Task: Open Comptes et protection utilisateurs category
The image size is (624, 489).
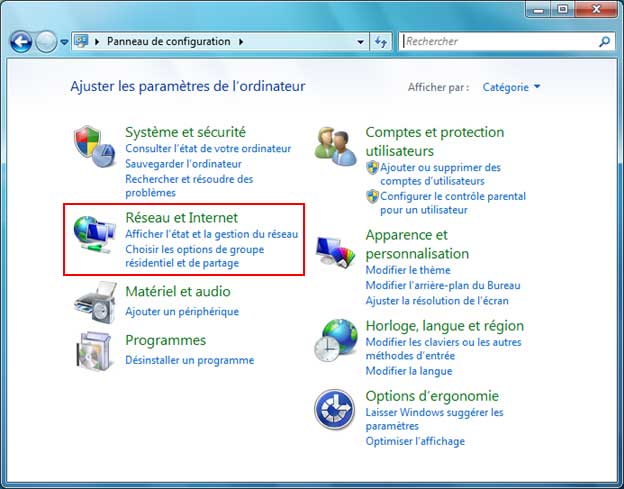Action: pyautogui.click(x=435, y=141)
